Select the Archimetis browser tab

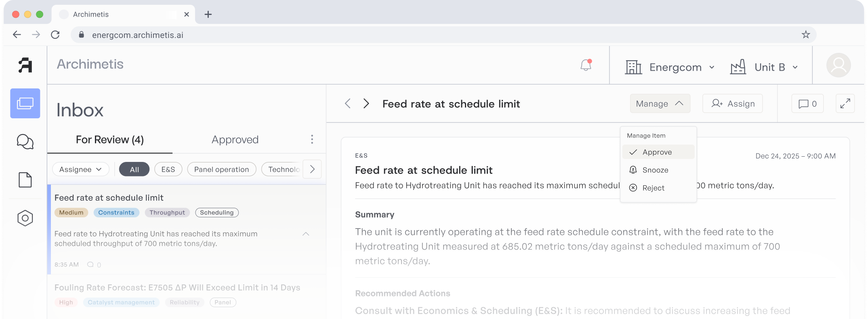(x=123, y=15)
